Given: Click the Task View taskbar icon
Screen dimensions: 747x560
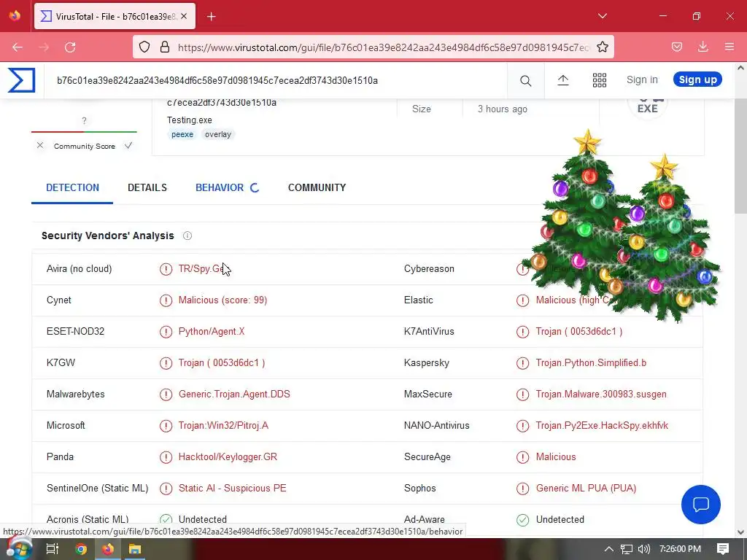Looking at the screenshot, I should tap(53, 549).
